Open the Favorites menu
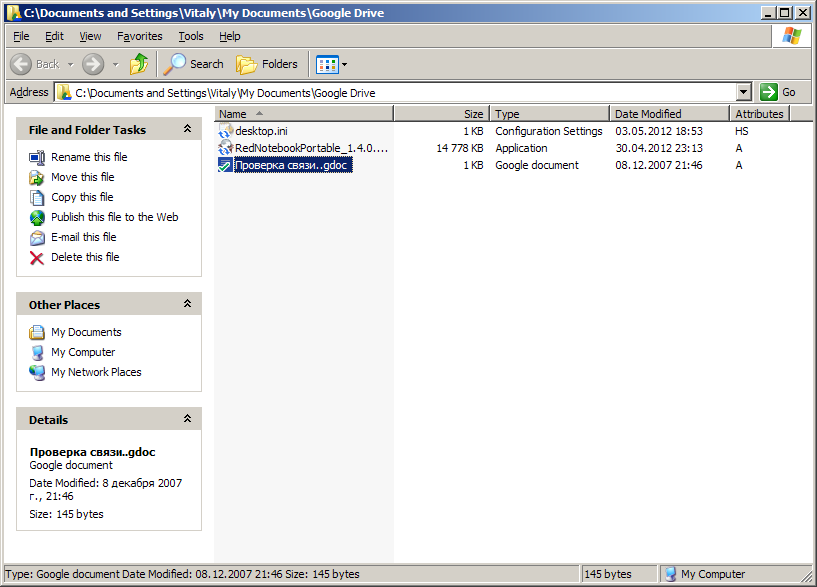Image resolution: width=817 pixels, height=587 pixels. [139, 36]
